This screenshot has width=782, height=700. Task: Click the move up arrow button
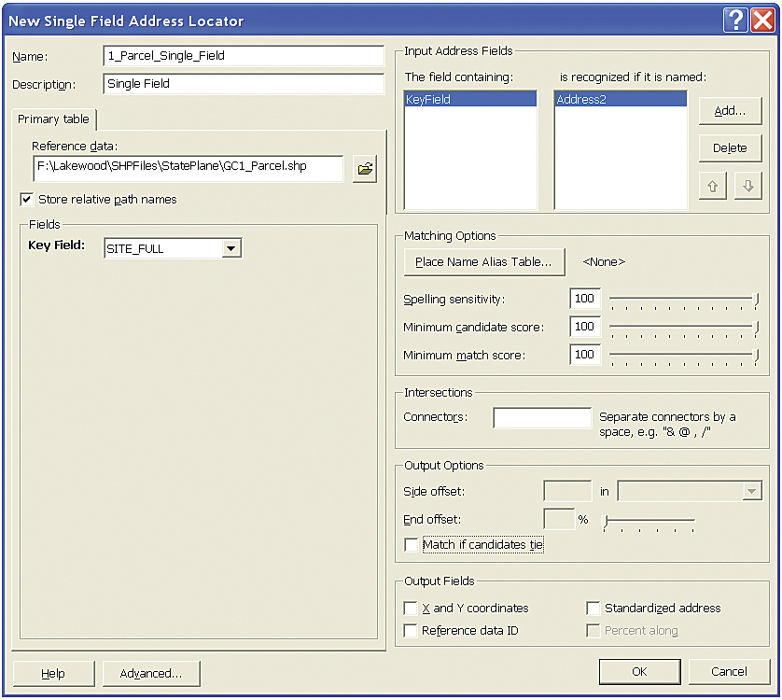[x=713, y=186]
